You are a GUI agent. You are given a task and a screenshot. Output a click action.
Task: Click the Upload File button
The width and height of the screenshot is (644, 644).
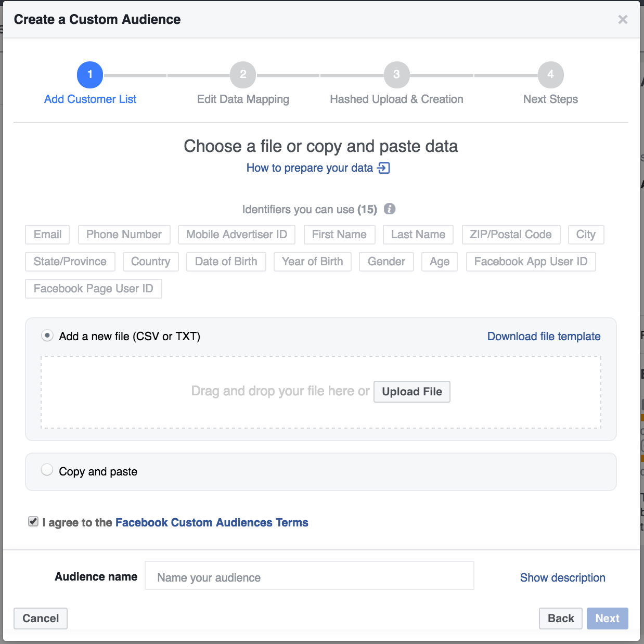(412, 392)
